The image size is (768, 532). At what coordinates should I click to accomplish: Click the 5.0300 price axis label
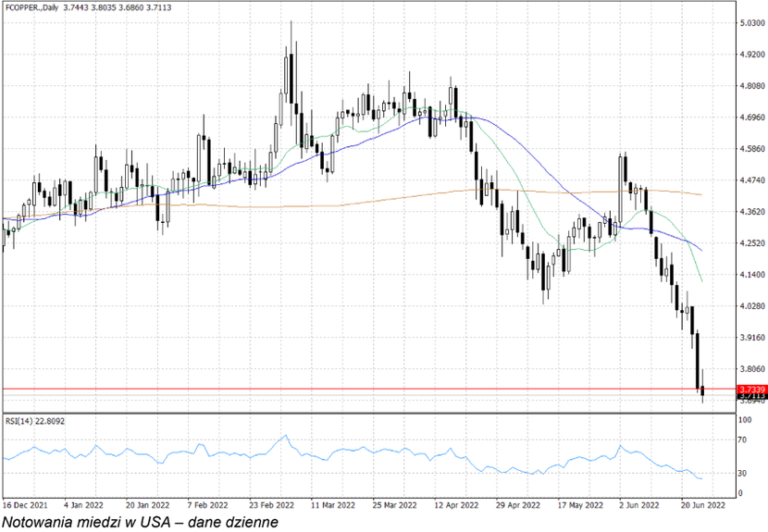point(750,22)
